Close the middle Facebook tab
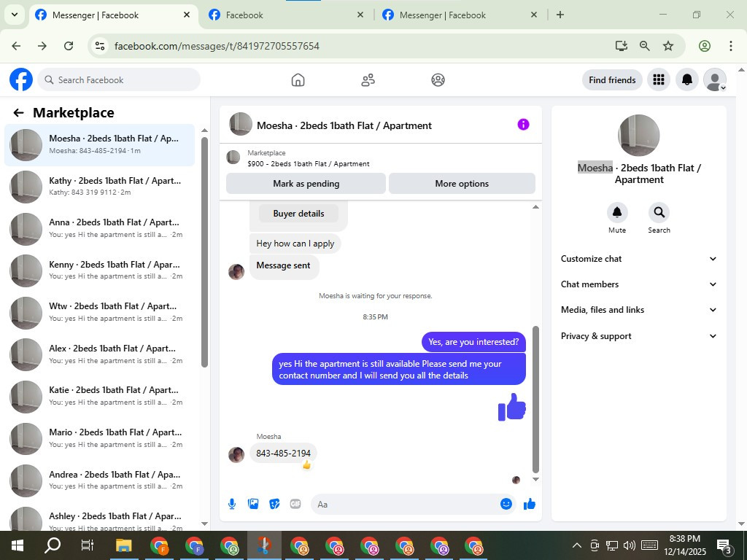Viewport: 747px width, 560px height. (360, 15)
